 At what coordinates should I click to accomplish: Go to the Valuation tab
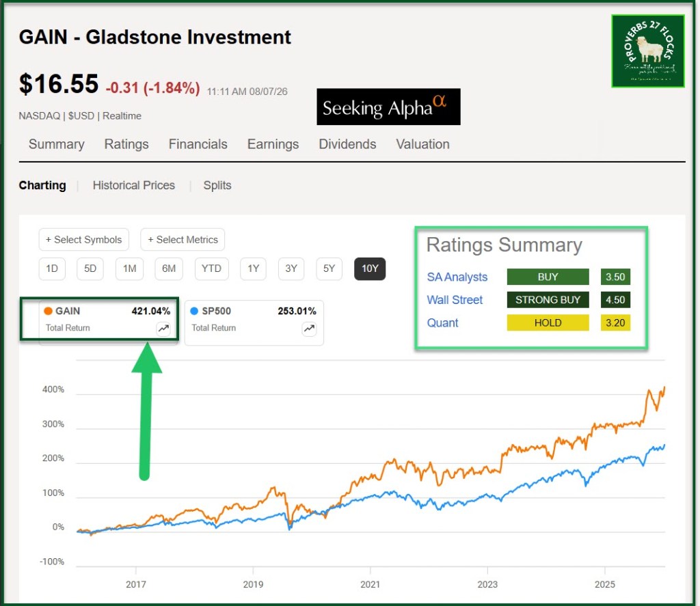422,144
